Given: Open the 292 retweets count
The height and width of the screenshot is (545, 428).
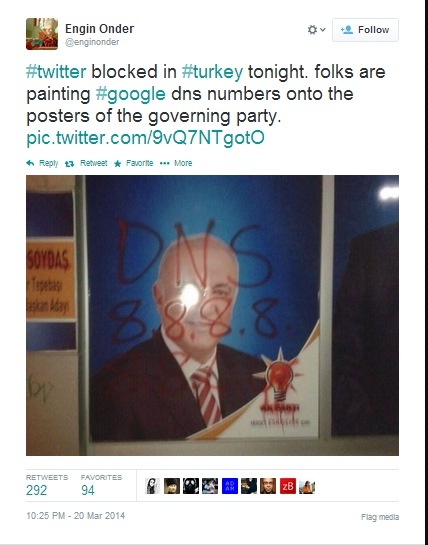Looking at the screenshot, I should click(37, 490).
